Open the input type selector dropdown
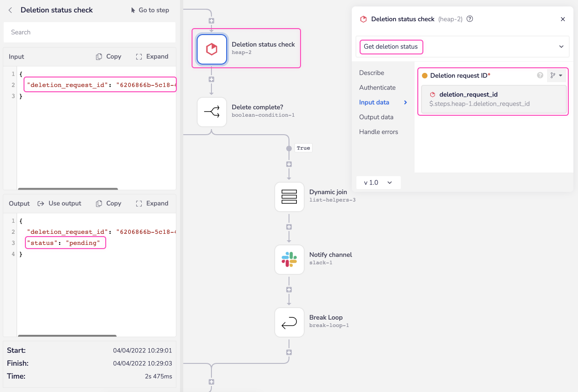578x392 pixels. (556, 76)
